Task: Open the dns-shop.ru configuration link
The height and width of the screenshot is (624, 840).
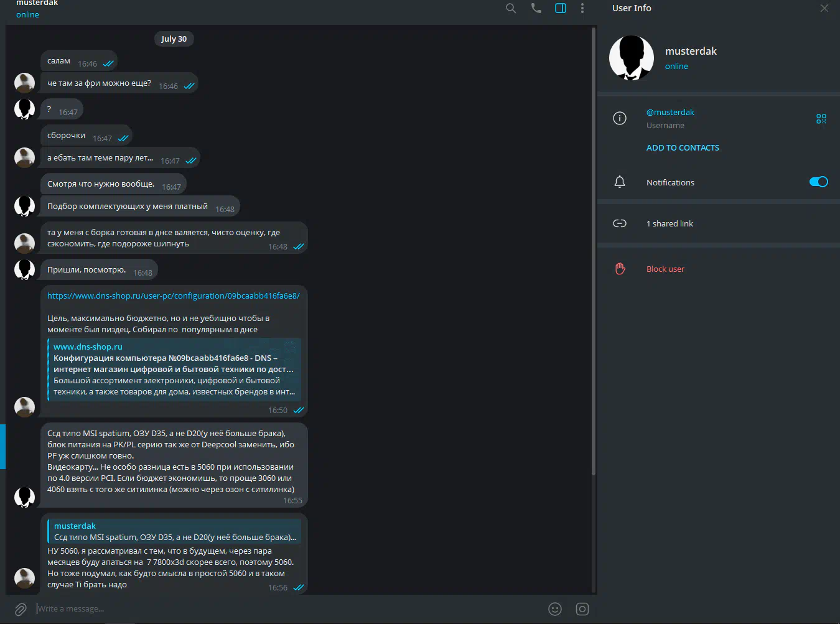Action: tap(173, 296)
